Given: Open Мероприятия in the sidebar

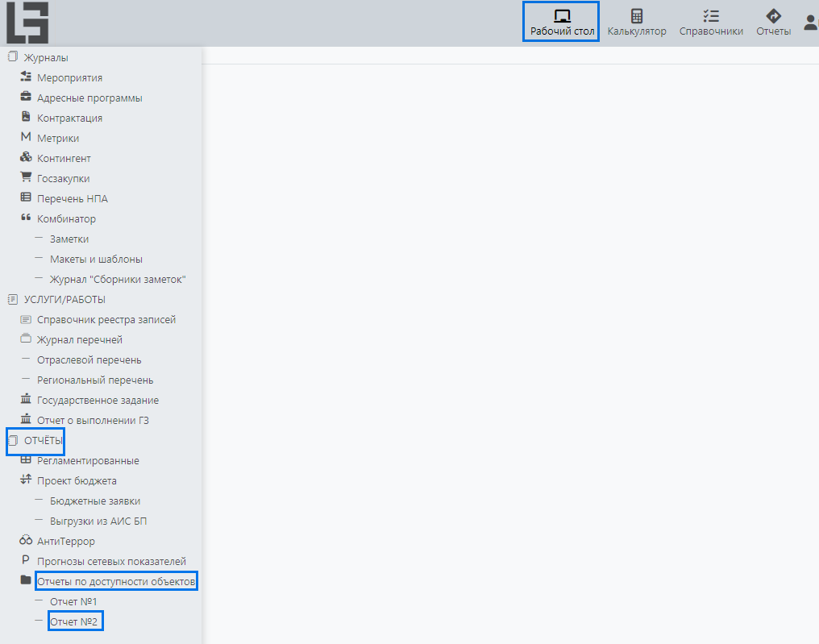Looking at the screenshot, I should pos(69,78).
